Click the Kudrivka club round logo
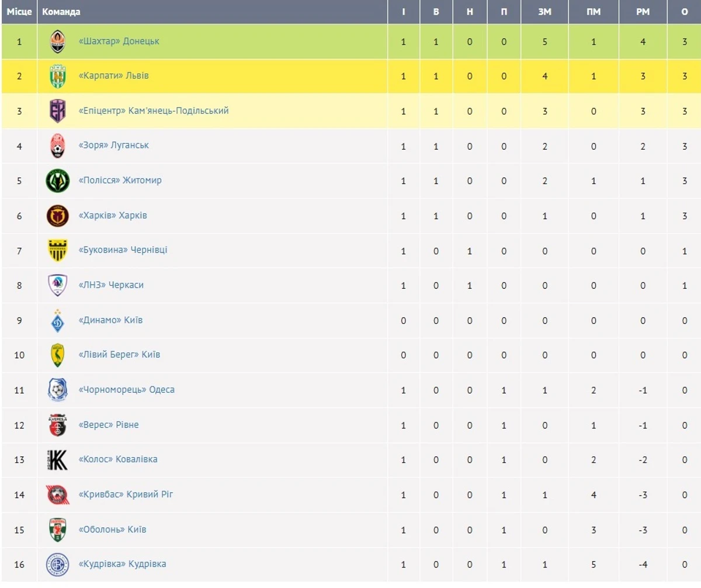 click(57, 564)
